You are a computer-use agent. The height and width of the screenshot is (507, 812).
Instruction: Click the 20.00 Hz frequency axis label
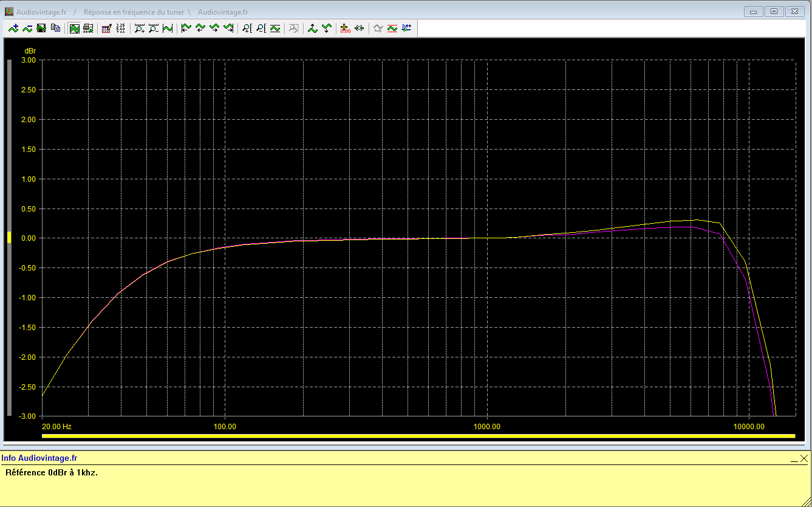pos(57,427)
